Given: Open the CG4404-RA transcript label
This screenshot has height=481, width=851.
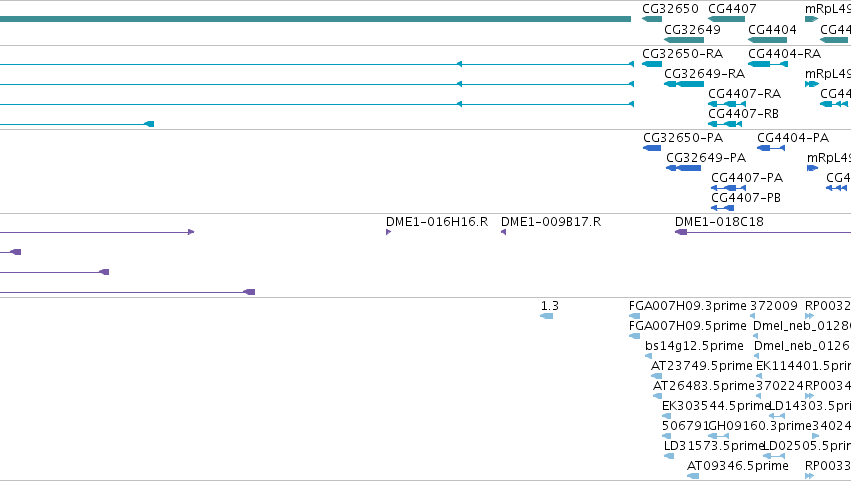Looking at the screenshot, I should 784,54.
